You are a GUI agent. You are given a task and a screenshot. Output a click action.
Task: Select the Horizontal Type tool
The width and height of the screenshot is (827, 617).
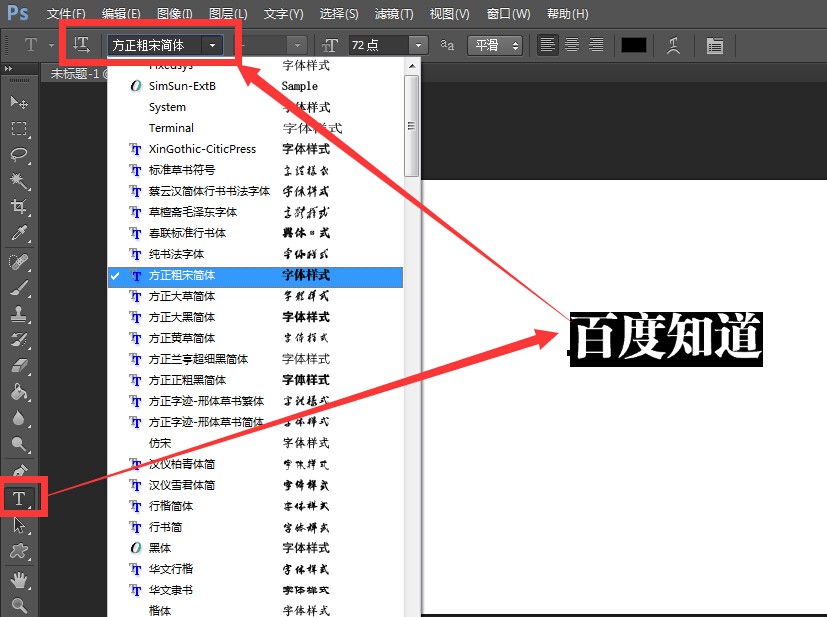tap(20, 498)
